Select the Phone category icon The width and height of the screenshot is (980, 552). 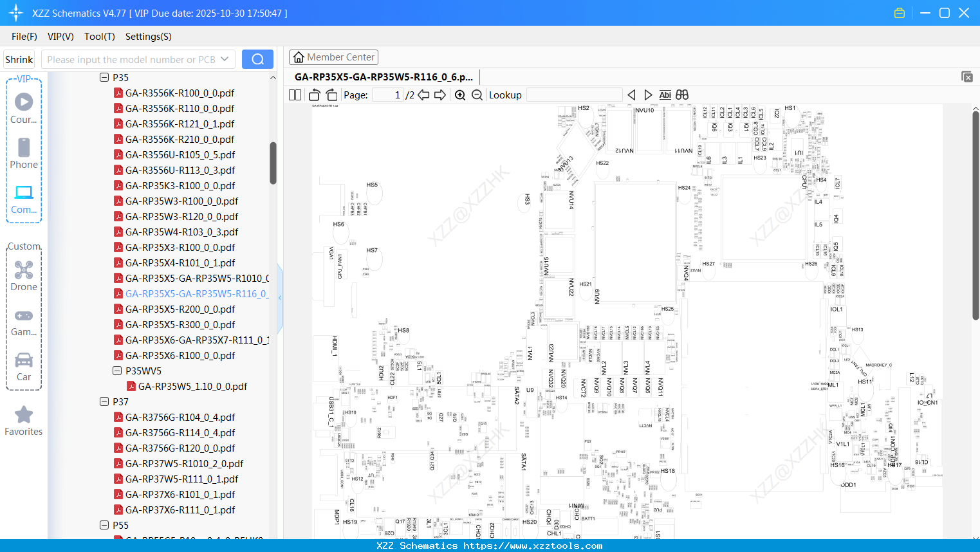pos(24,153)
